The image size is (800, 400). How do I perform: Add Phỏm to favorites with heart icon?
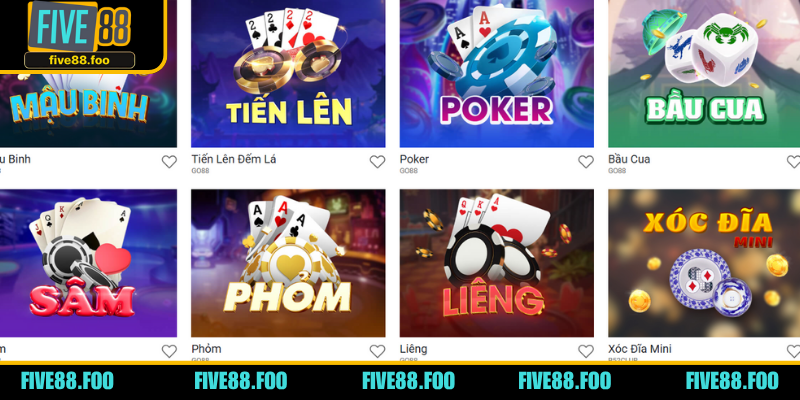377,351
